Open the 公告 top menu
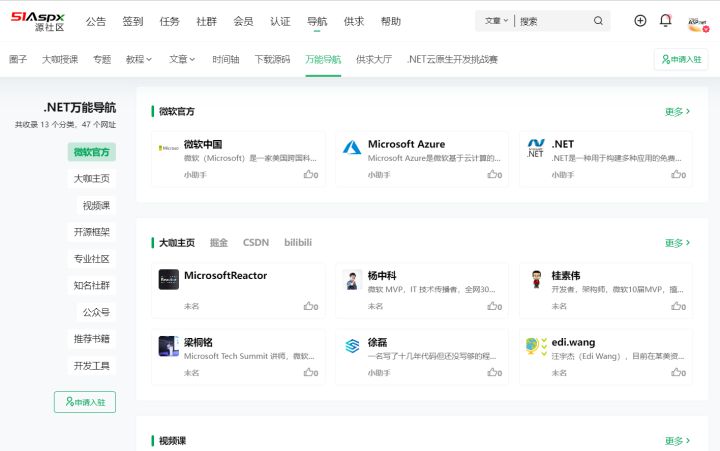The width and height of the screenshot is (720, 451). [x=96, y=22]
